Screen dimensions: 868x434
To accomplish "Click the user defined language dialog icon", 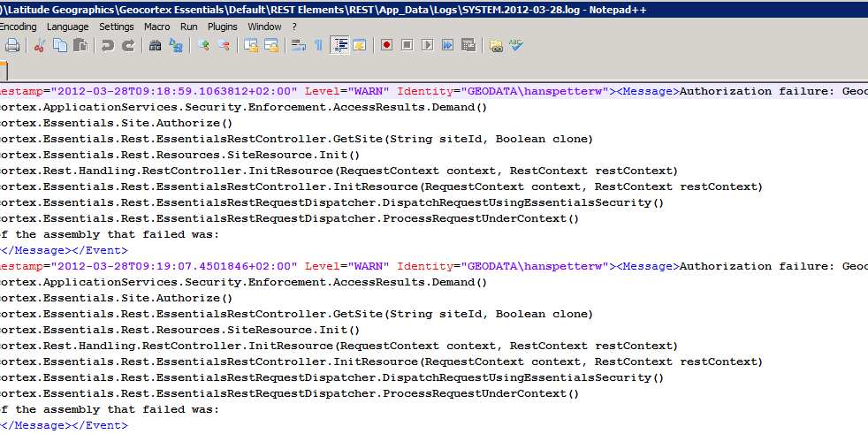I will point(360,45).
